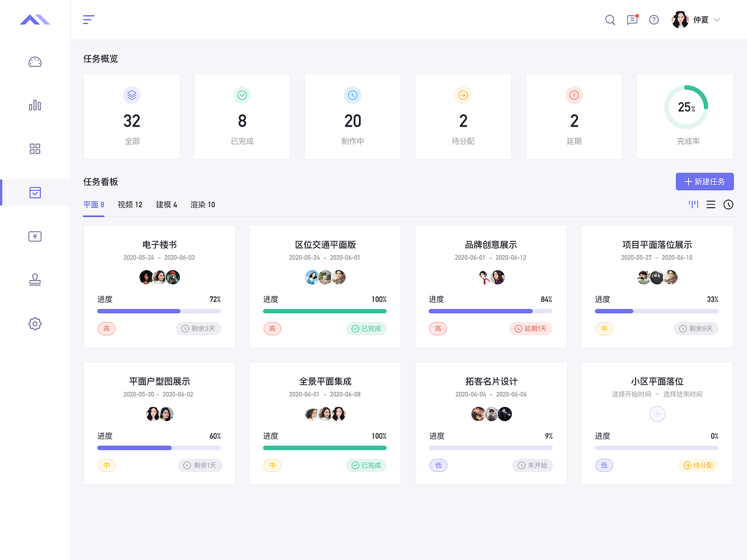
Task: Click the 新建任务 button
Action: [704, 181]
